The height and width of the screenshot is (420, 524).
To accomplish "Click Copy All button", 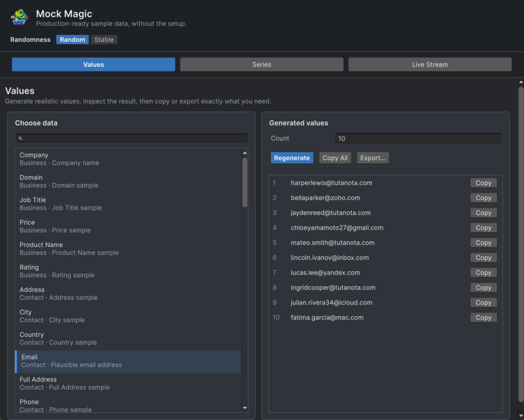I will click(x=335, y=158).
